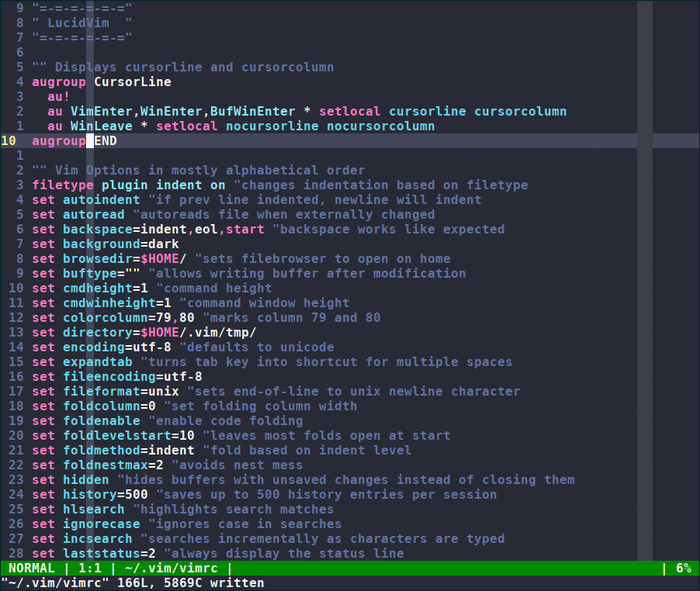Click the 1:1 cursor position in status line
This screenshot has width=700, height=591.
coord(90,568)
